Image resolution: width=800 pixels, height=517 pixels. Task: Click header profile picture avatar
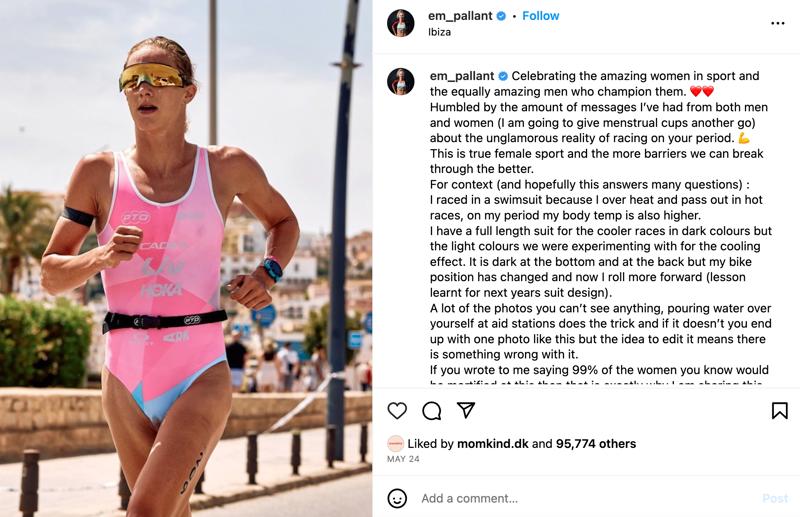pos(401,23)
